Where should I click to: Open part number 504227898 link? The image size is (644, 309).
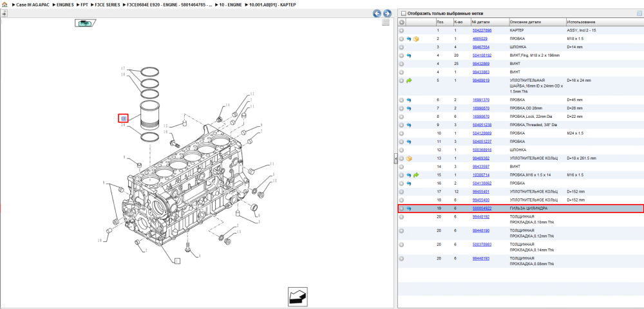click(482, 30)
